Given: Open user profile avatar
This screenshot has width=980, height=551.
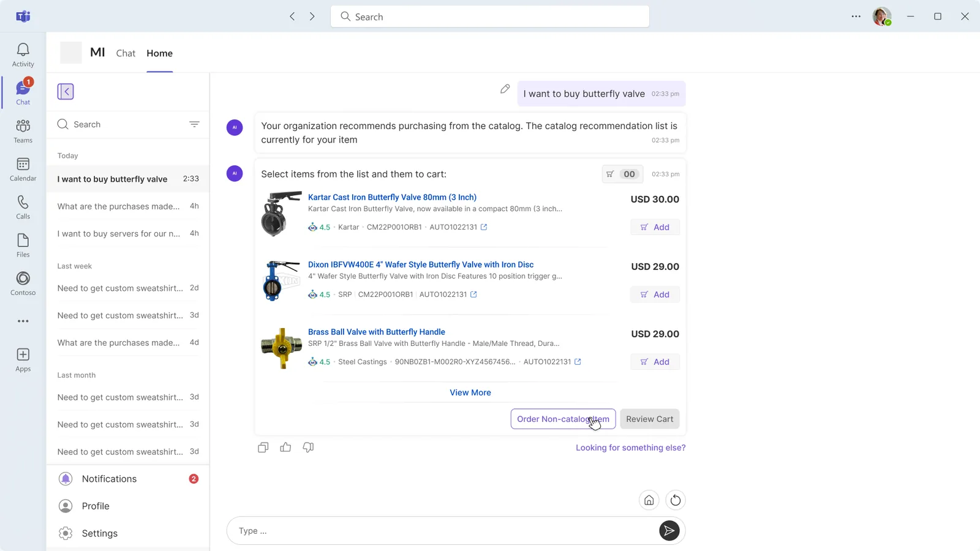Looking at the screenshot, I should pyautogui.click(x=881, y=17).
